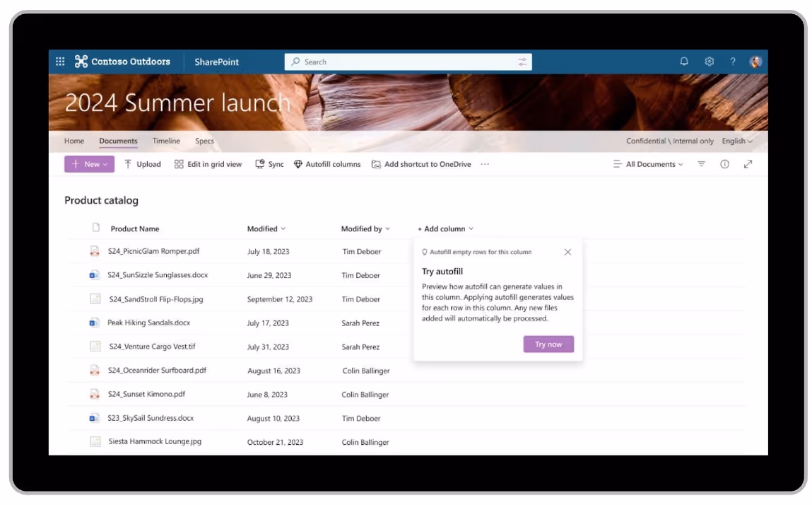
Task: Click inside the Search box
Action: click(408, 62)
